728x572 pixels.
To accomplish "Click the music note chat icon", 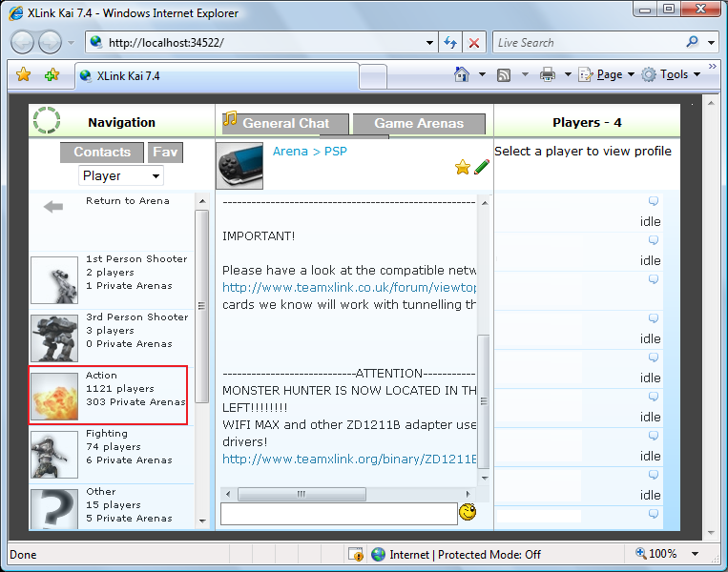I will [x=230, y=119].
